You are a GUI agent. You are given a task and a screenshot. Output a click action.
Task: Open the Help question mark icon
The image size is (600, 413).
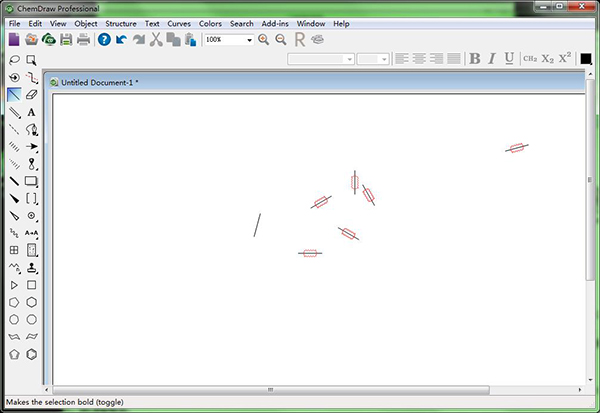pyautogui.click(x=103, y=39)
